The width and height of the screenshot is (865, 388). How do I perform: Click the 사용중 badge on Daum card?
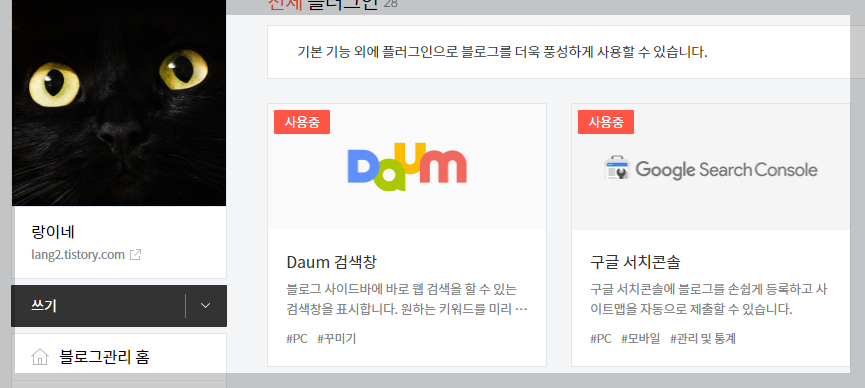click(x=302, y=122)
